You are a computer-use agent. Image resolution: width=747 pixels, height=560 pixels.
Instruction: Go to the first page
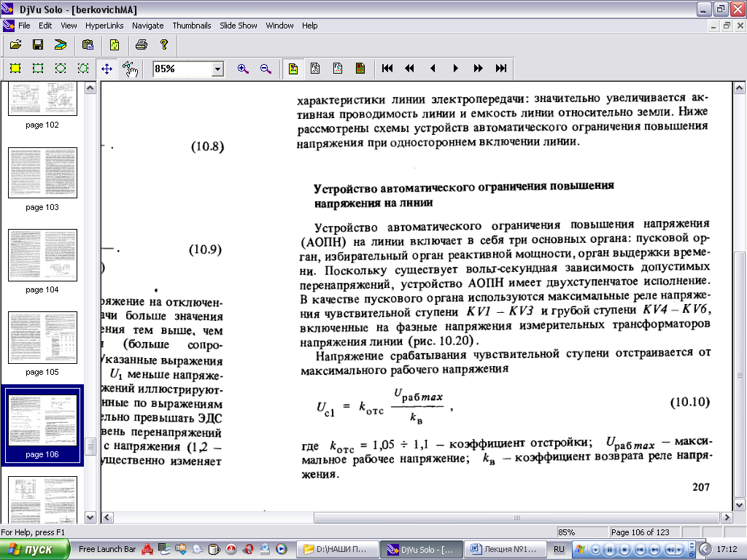click(387, 69)
